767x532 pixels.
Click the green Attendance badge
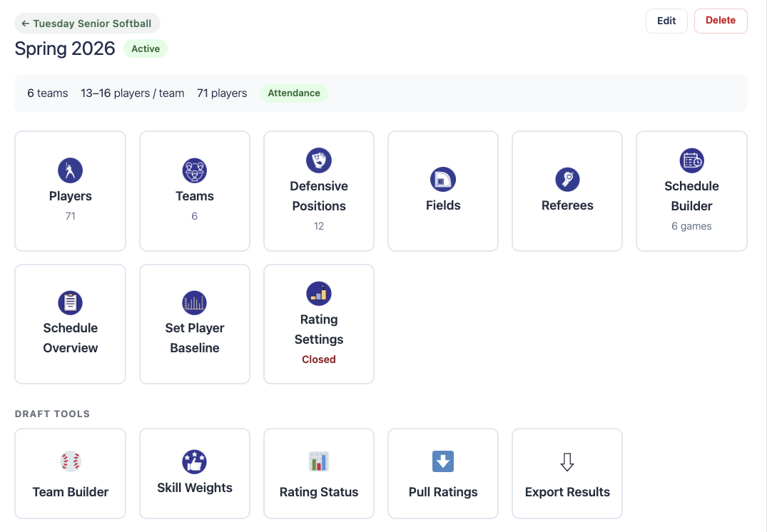[293, 93]
